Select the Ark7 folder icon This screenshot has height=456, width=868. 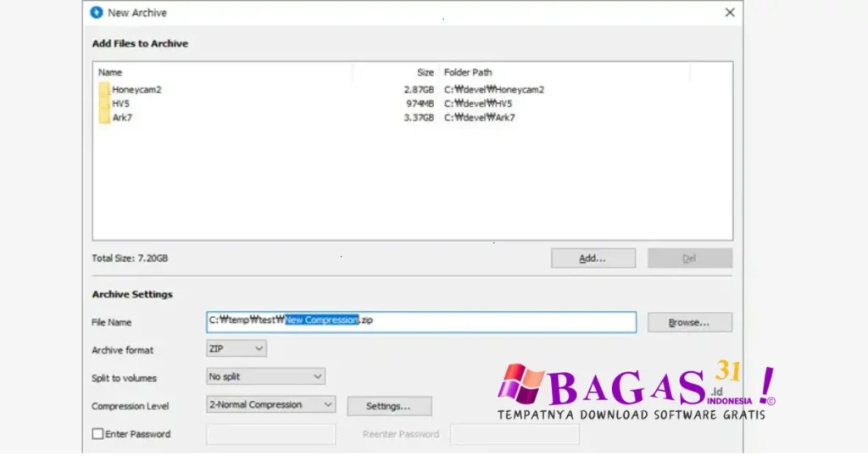[104, 117]
